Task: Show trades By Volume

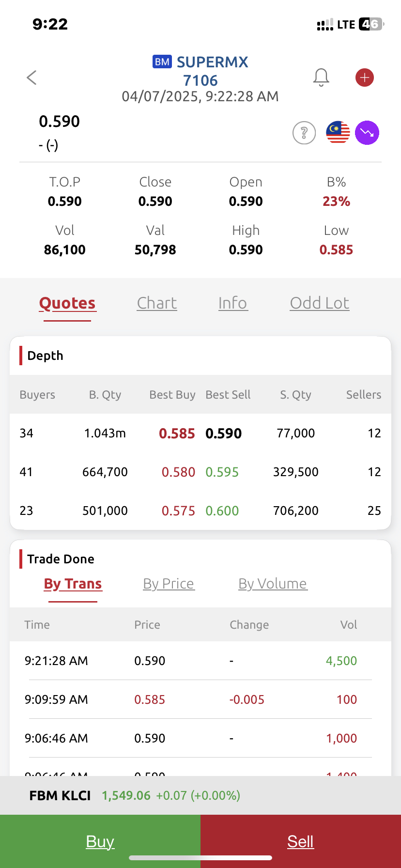Action: pos(273,584)
